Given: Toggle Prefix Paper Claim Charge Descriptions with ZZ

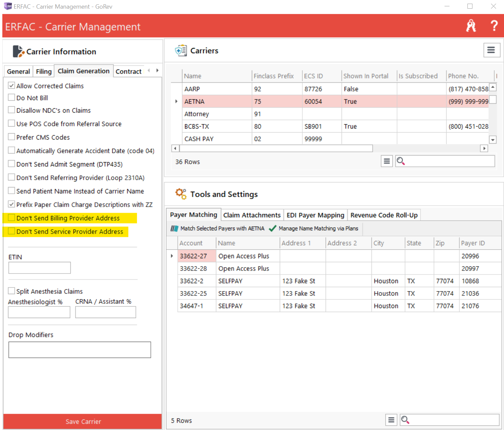Looking at the screenshot, I should coord(12,204).
